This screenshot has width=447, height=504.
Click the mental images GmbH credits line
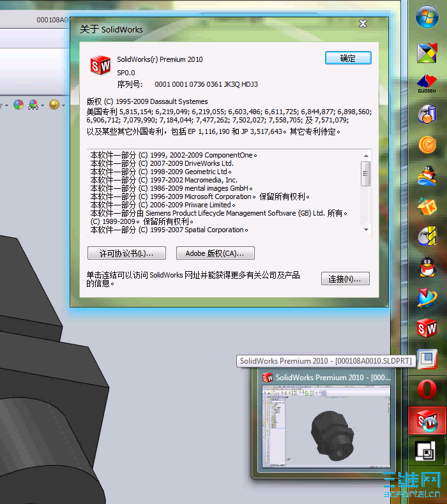point(172,189)
